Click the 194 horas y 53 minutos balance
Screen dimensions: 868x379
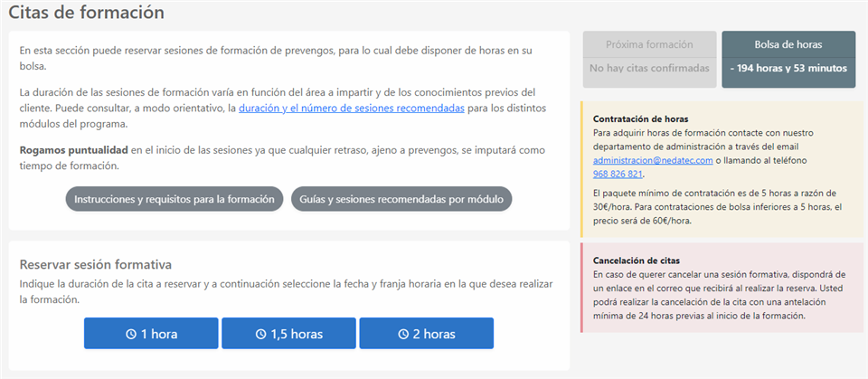788,68
